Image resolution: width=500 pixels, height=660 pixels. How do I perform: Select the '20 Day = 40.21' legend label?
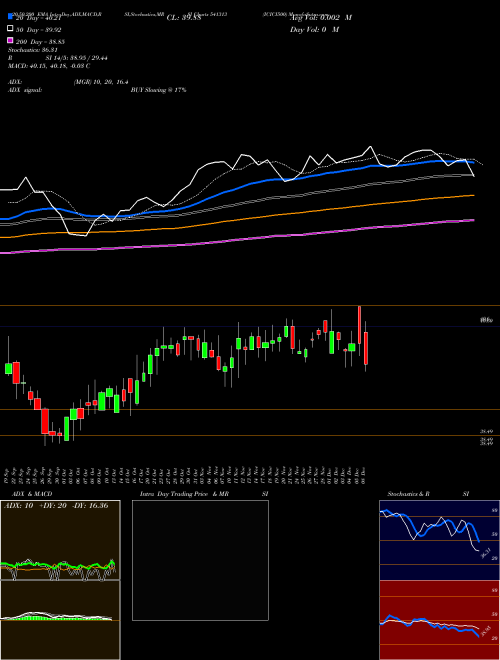coord(39,18)
